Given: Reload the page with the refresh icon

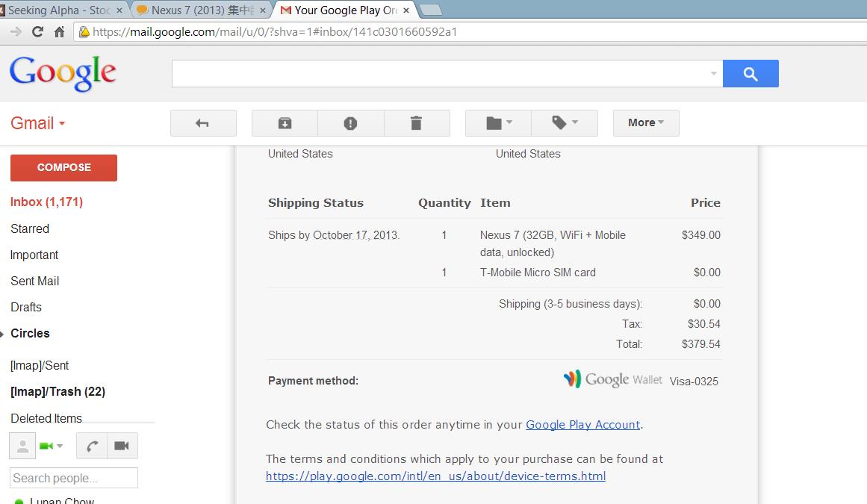Looking at the screenshot, I should [x=37, y=32].
